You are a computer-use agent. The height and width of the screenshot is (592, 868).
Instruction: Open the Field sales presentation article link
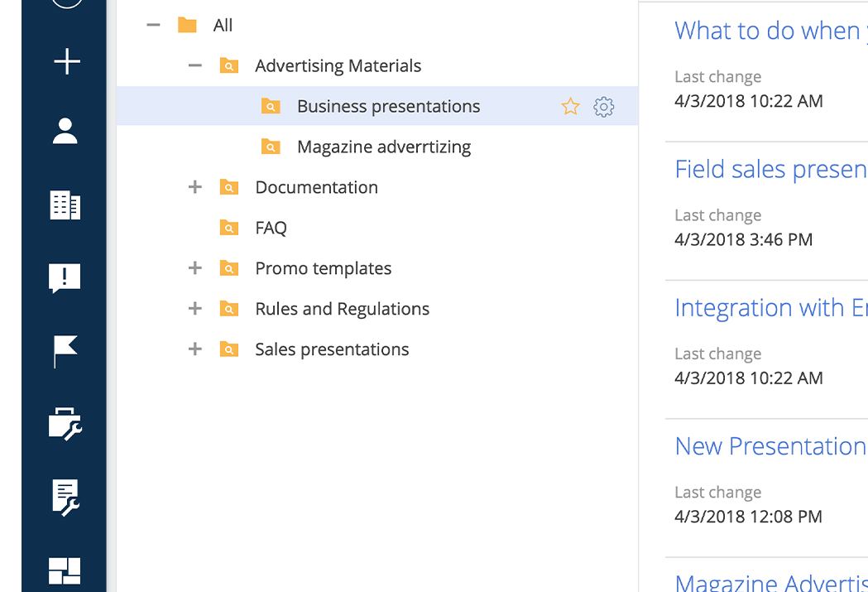tap(770, 170)
